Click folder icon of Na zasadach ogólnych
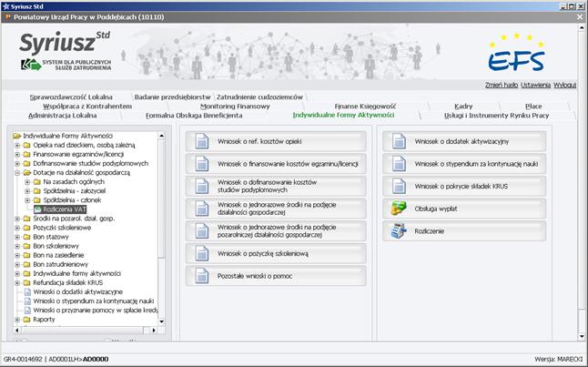This screenshot has width=588, height=367. (36, 182)
